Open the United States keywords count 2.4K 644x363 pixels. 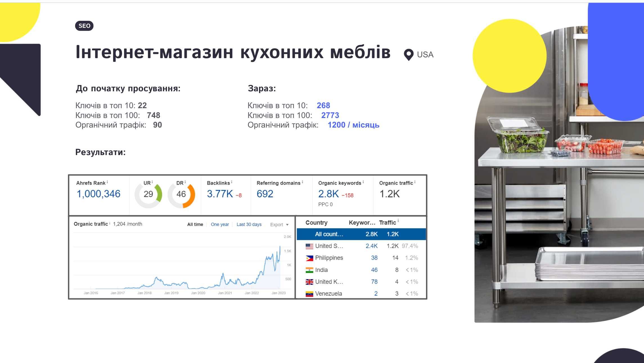click(371, 246)
